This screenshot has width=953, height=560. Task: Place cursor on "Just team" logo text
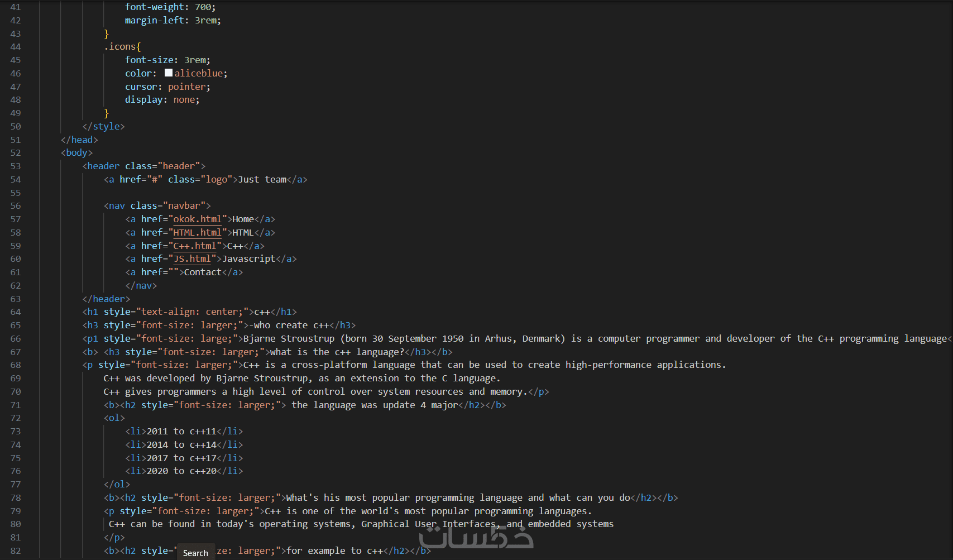[262, 180]
